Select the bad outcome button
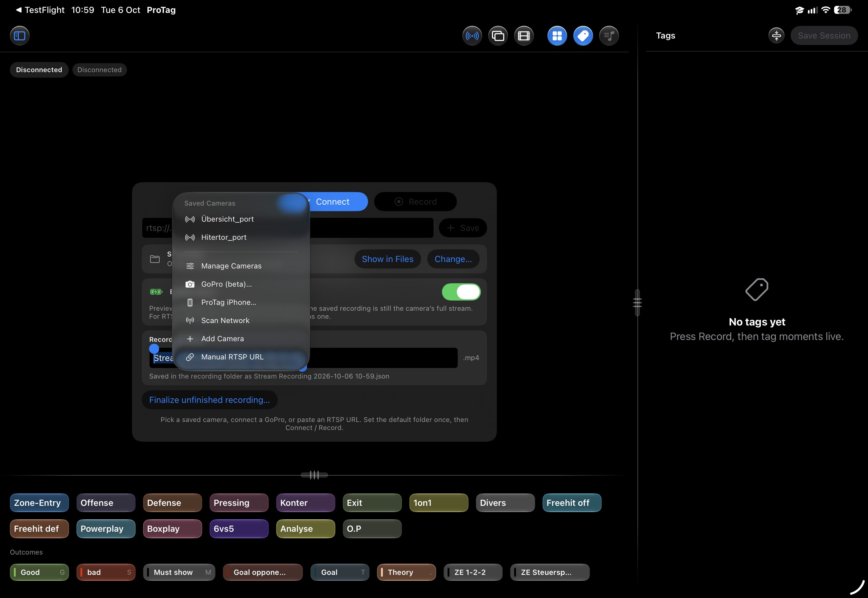 coord(106,572)
